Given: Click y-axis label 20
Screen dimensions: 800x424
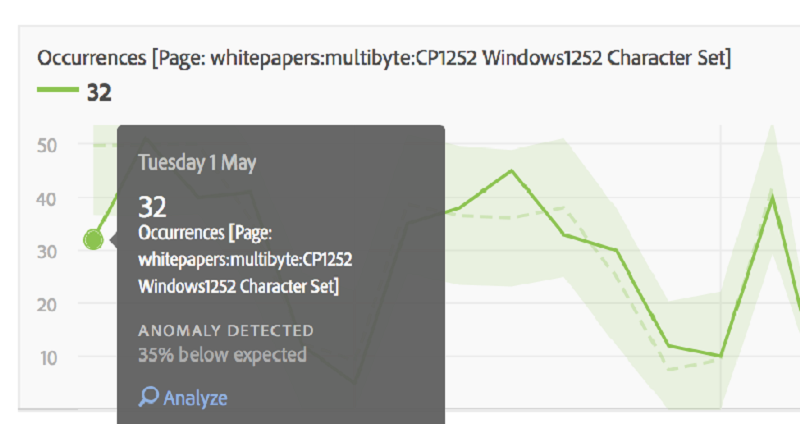Looking at the screenshot, I should pyautogui.click(x=47, y=304).
